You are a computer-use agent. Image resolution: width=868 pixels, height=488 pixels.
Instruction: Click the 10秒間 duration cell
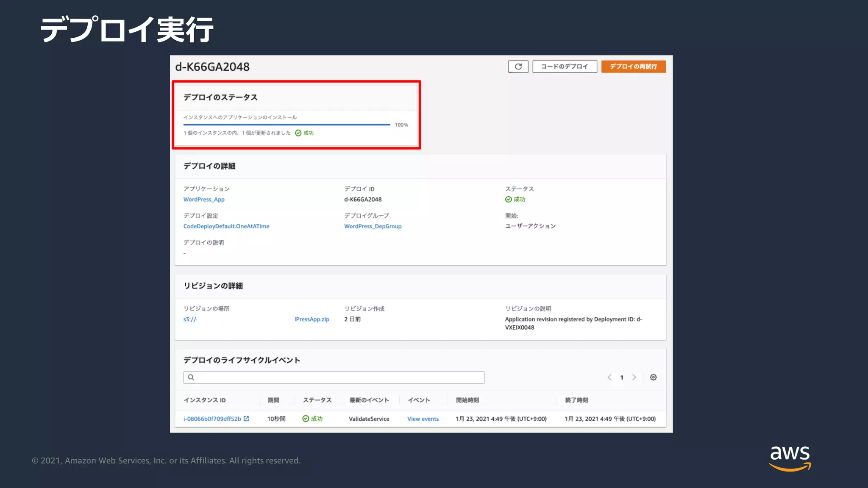pos(276,419)
